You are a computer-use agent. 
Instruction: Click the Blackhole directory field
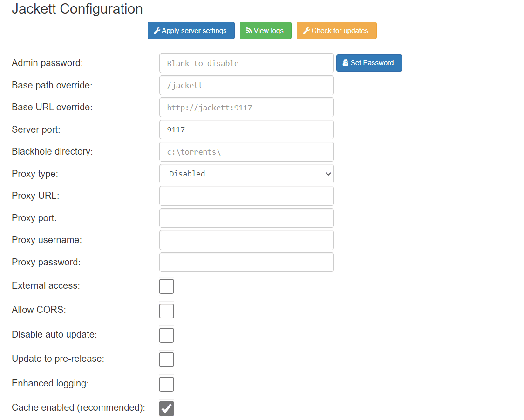coord(246,152)
